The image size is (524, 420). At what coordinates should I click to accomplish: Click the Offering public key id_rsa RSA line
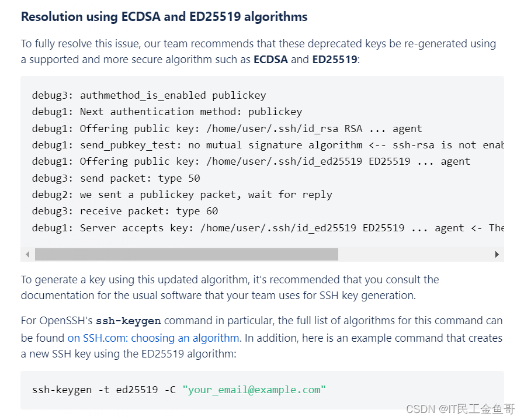point(227,129)
